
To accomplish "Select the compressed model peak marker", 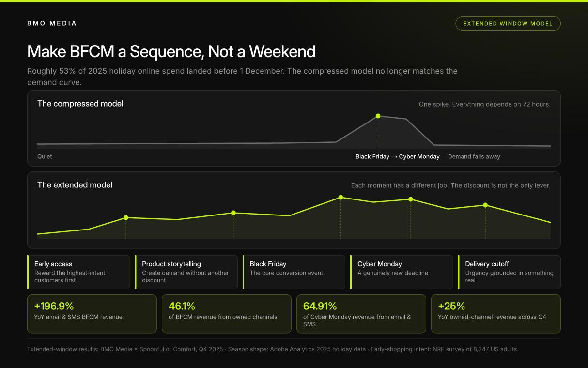I will pyautogui.click(x=378, y=116).
